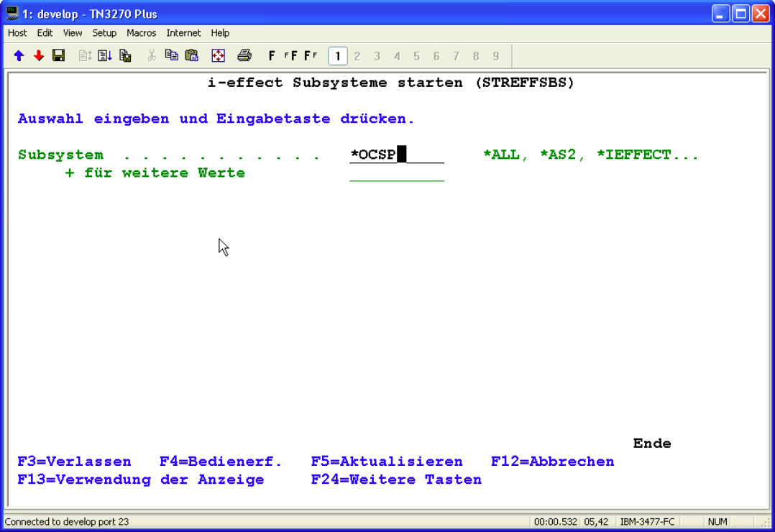Viewport: 775px width, 532px height.
Task: Click the four-arrow full screen icon
Action: 219,56
